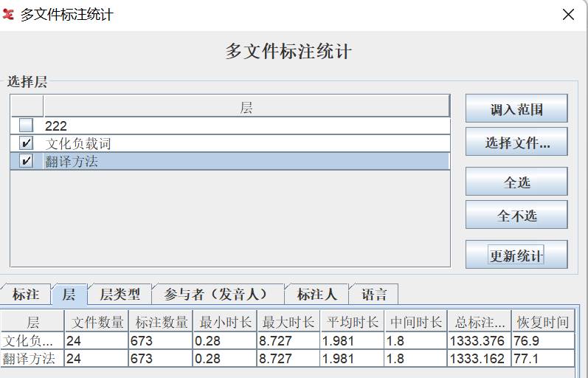Open the 标注人 tab

(x=317, y=295)
